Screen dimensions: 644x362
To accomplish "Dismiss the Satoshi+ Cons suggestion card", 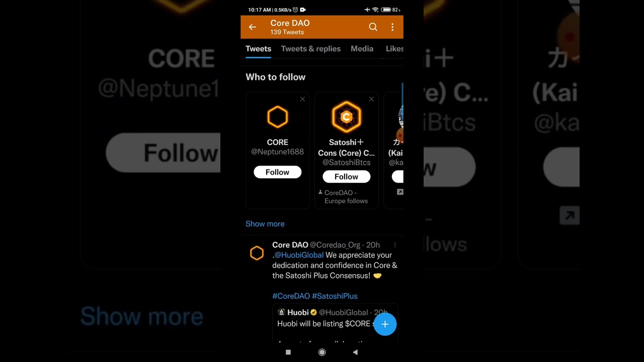I will click(x=371, y=99).
